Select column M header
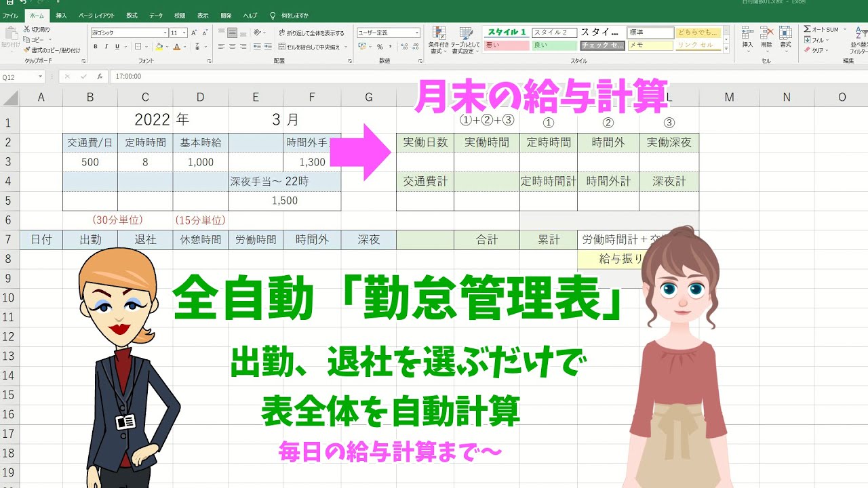 point(729,97)
